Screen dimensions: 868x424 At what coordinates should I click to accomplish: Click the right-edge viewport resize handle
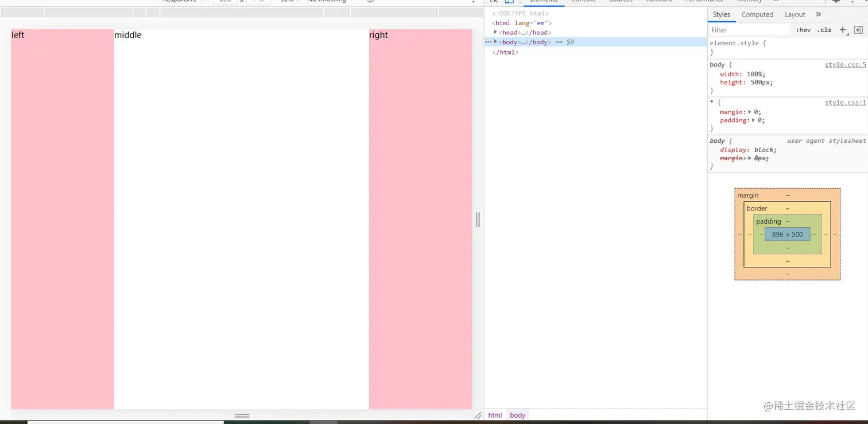click(x=478, y=220)
